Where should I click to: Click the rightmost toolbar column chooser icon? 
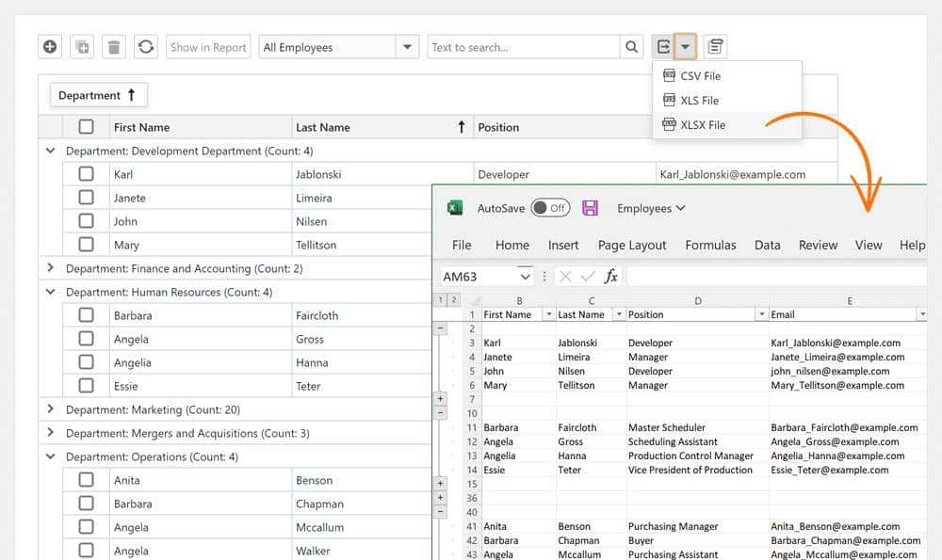(716, 47)
